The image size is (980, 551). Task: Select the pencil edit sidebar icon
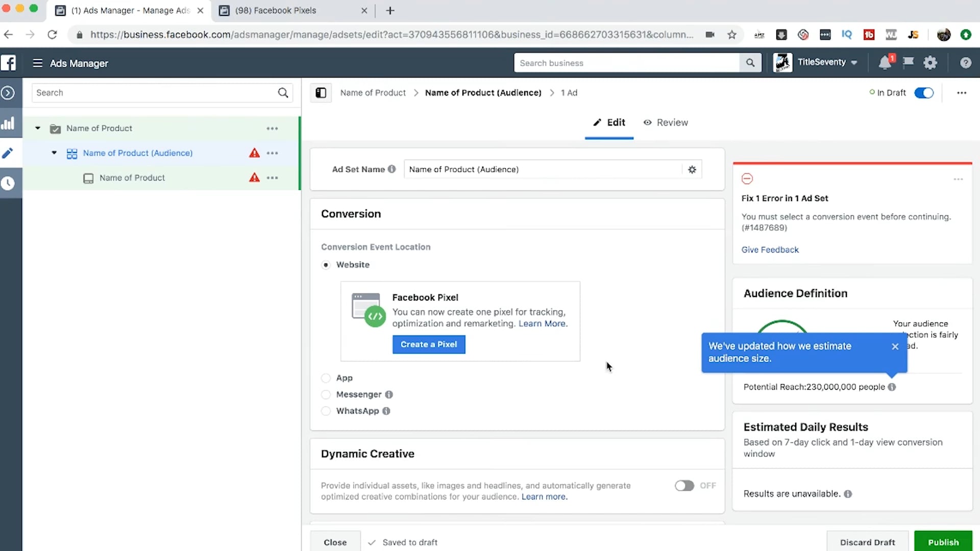coord(8,153)
